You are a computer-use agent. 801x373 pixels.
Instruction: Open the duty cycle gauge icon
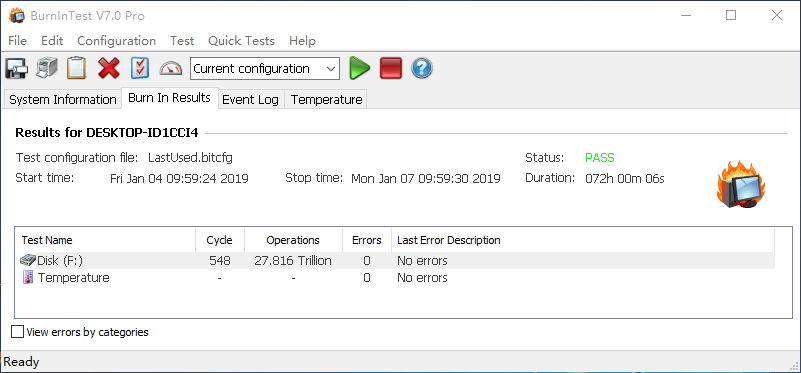(171, 68)
